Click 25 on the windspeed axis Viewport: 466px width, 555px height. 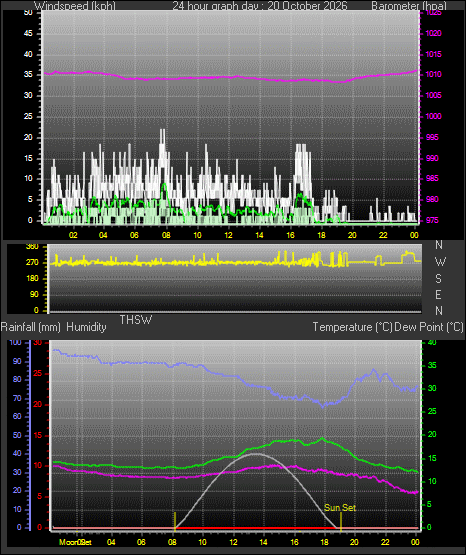coord(28,116)
